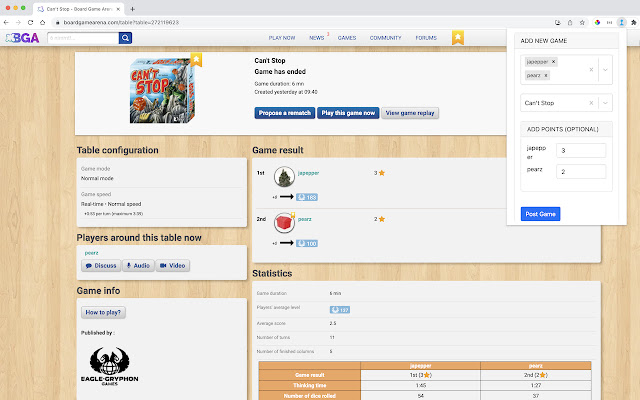Click 'Normal mode' text
Screen dimensions: 640x400
(x=97, y=178)
